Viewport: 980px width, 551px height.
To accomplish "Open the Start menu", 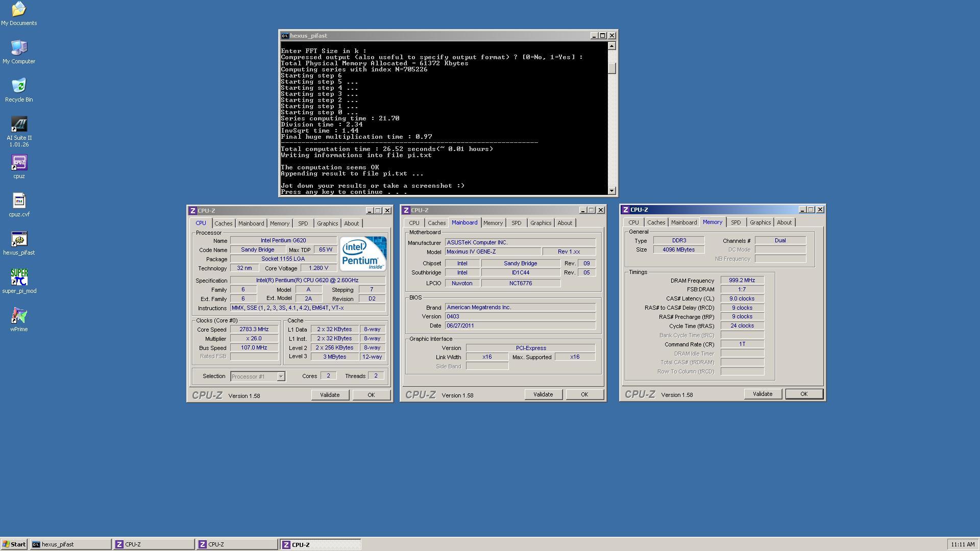I will point(14,544).
